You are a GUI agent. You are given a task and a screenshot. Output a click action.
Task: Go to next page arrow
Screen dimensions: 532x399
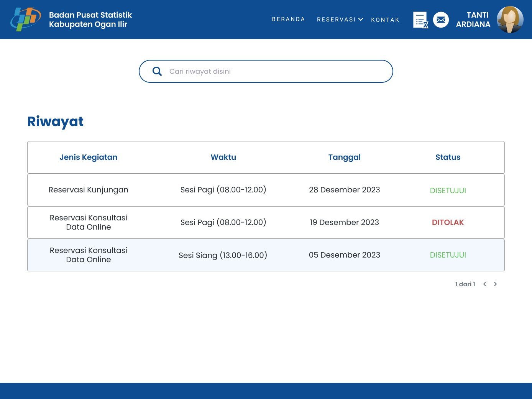click(x=495, y=284)
